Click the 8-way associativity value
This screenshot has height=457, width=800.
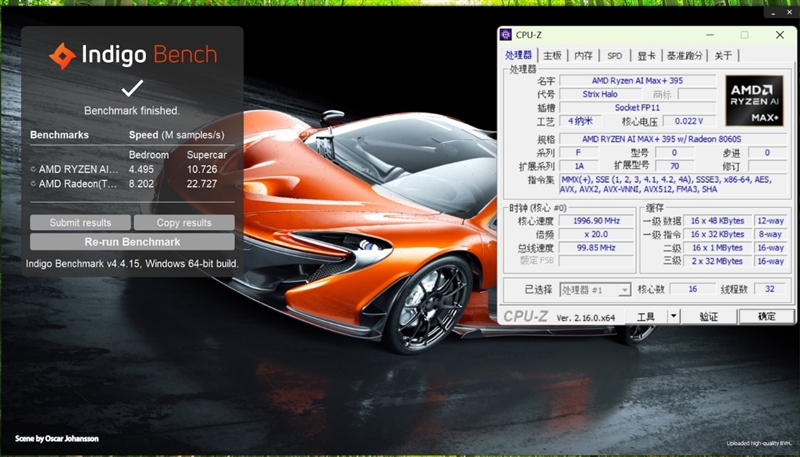point(770,234)
